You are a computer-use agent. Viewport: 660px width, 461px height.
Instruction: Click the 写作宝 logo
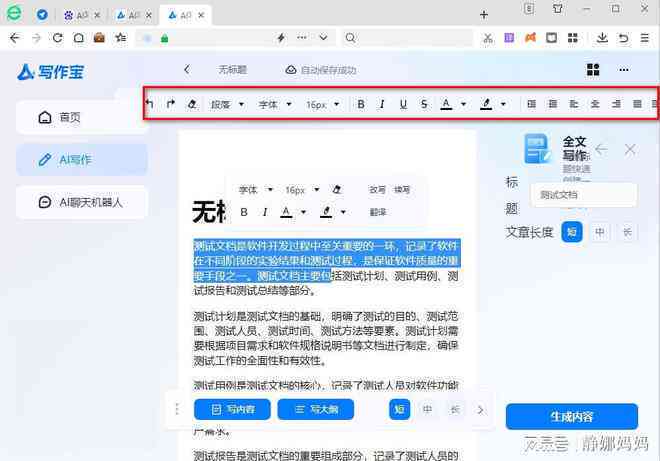51,72
